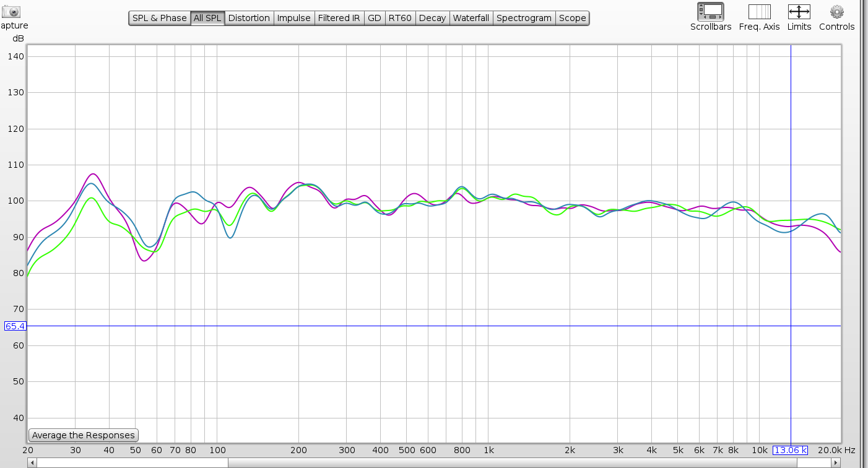Switch to the Decay tab

432,18
